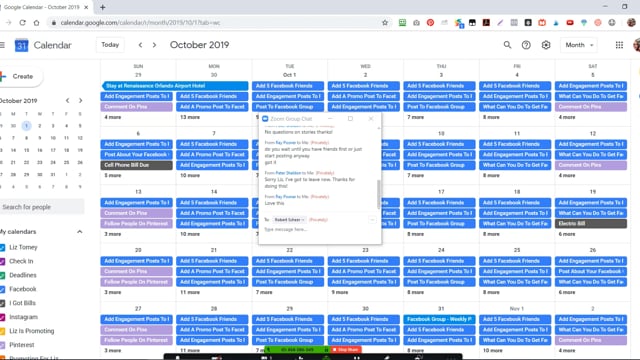Collapse the My calendars section

pyautogui.click(x=80, y=232)
